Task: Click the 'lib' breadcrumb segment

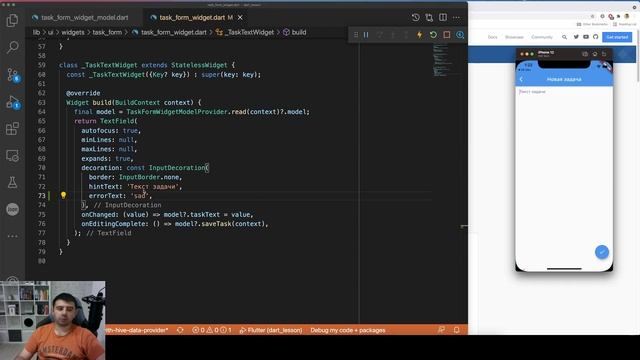Action: click(x=36, y=32)
